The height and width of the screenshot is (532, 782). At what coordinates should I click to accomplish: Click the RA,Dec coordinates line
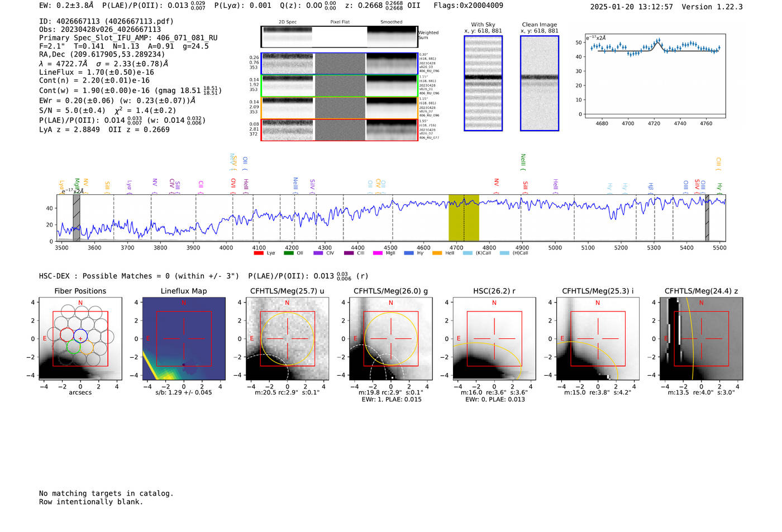[102, 55]
